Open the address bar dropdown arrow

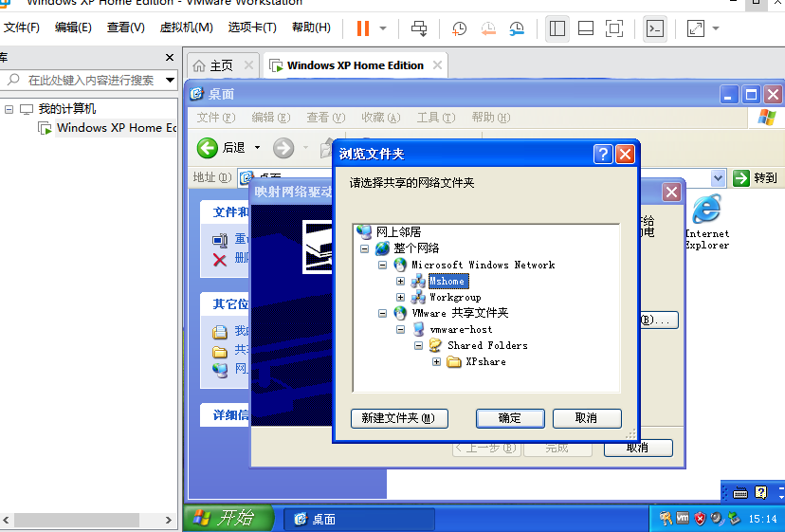point(718,178)
